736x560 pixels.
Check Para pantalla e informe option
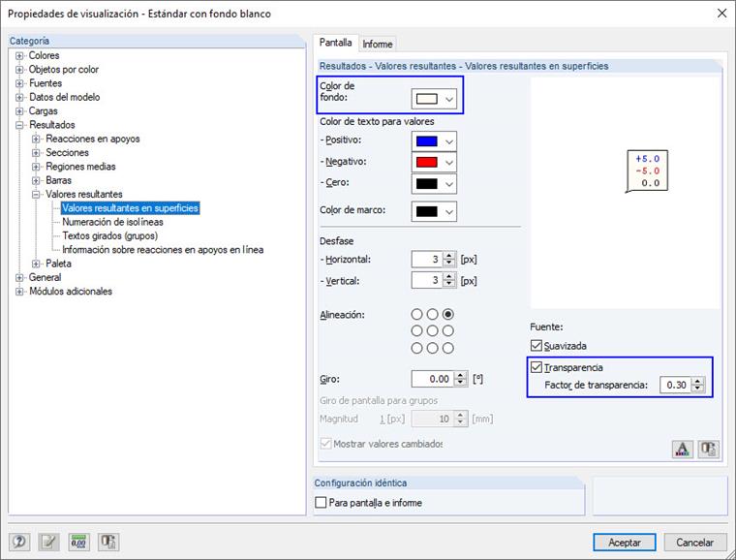coord(321,502)
